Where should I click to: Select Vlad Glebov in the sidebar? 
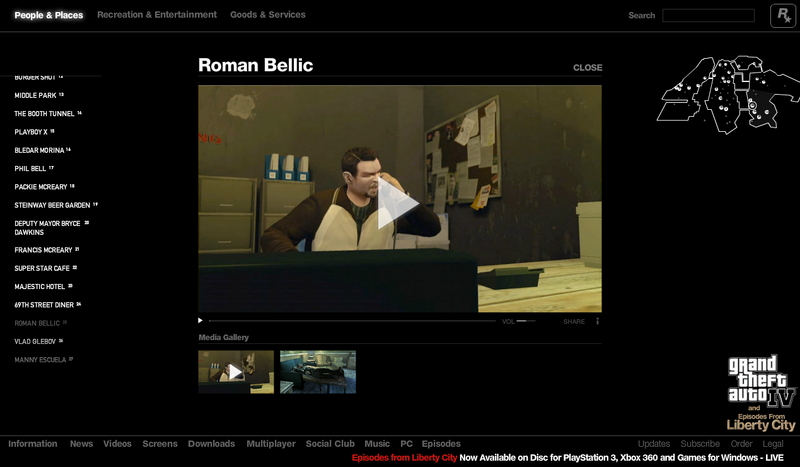[38, 341]
